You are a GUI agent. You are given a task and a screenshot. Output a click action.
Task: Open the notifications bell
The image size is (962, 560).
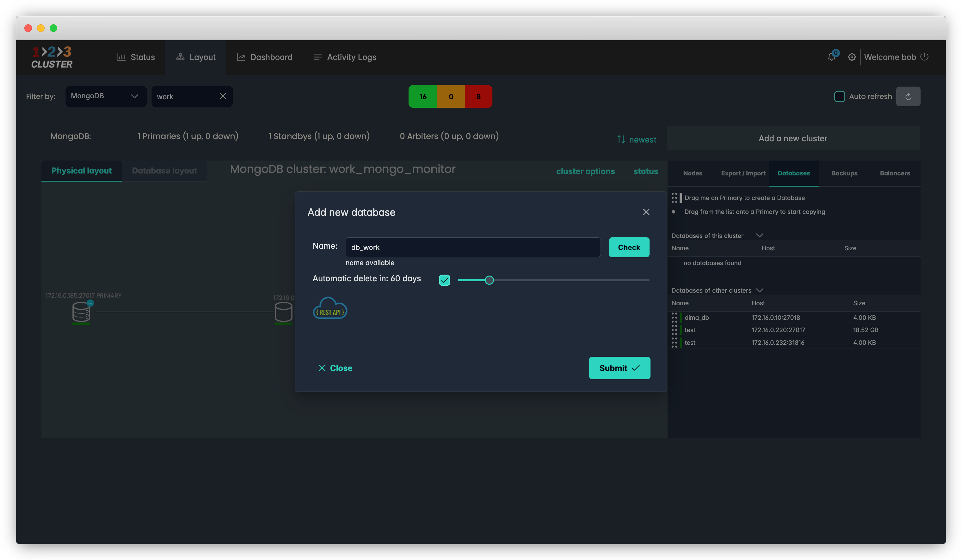(x=831, y=57)
